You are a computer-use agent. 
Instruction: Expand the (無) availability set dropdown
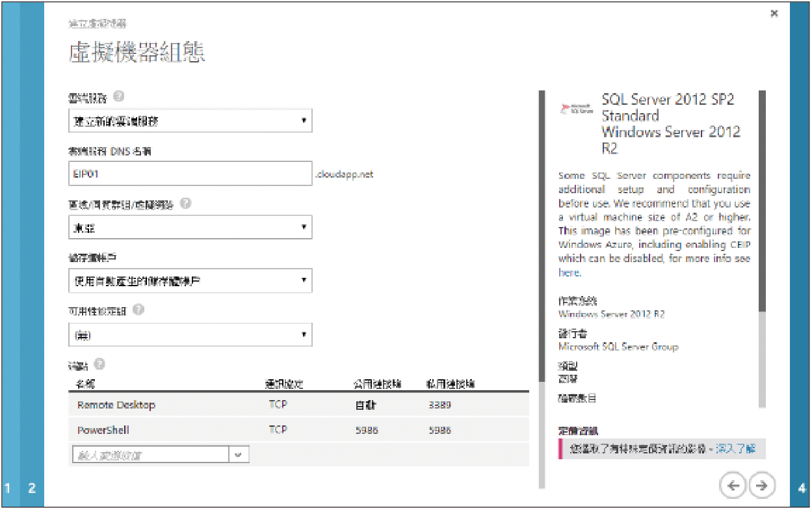[x=190, y=334]
